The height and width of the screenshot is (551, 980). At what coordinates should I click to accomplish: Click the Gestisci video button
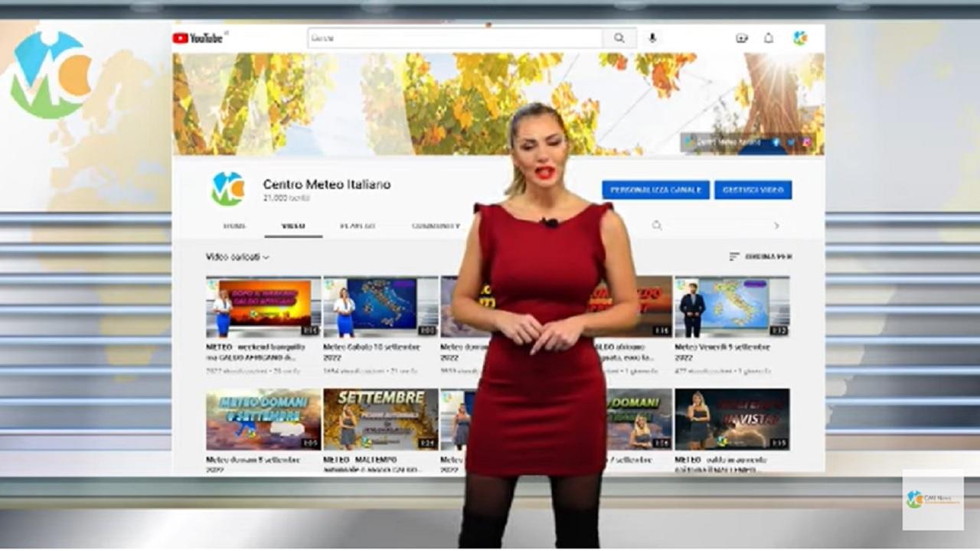[x=753, y=190]
